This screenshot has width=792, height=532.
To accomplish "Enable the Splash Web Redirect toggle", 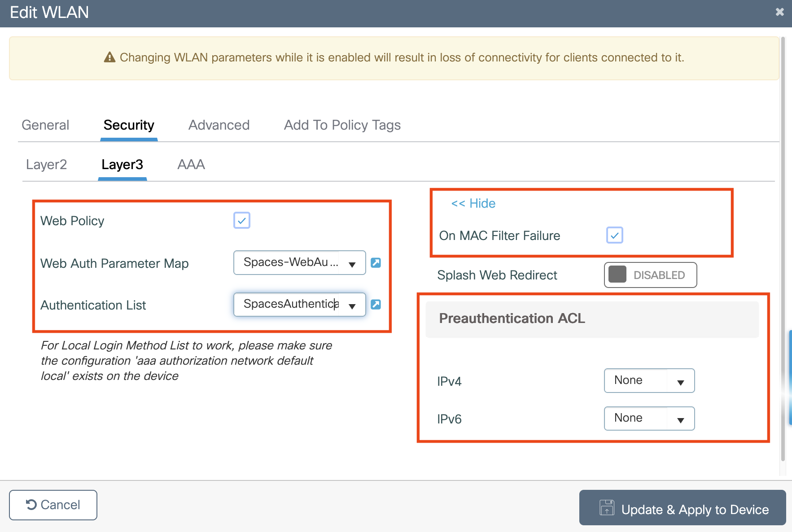I will (x=650, y=275).
